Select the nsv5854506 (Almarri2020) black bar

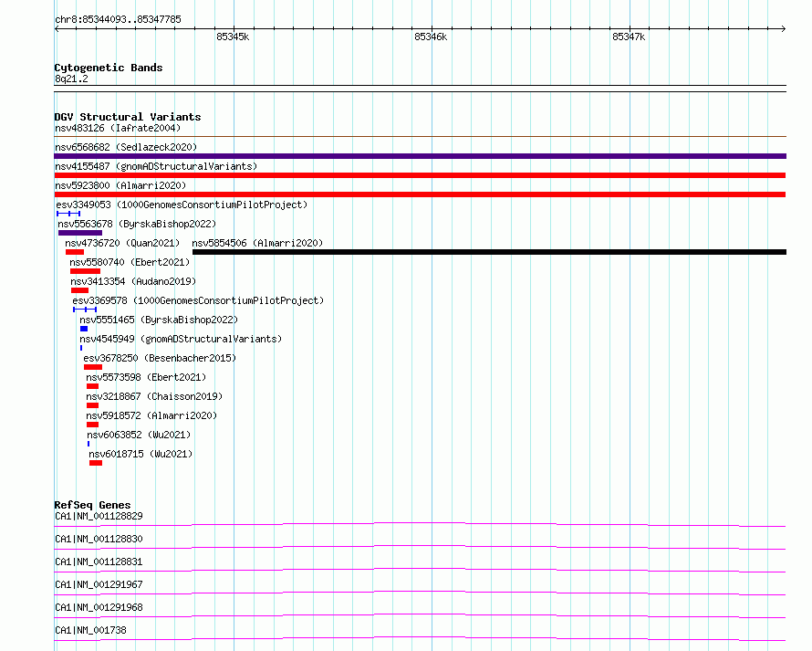tap(489, 252)
